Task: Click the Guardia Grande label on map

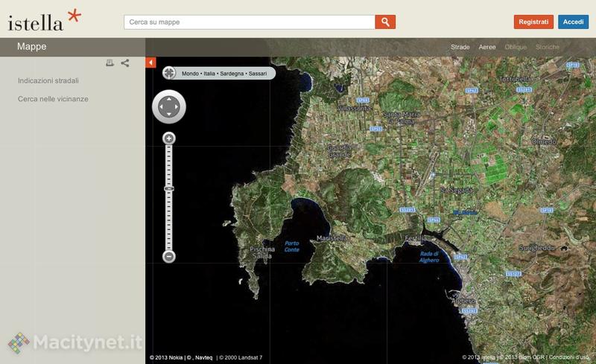Action: [340, 151]
